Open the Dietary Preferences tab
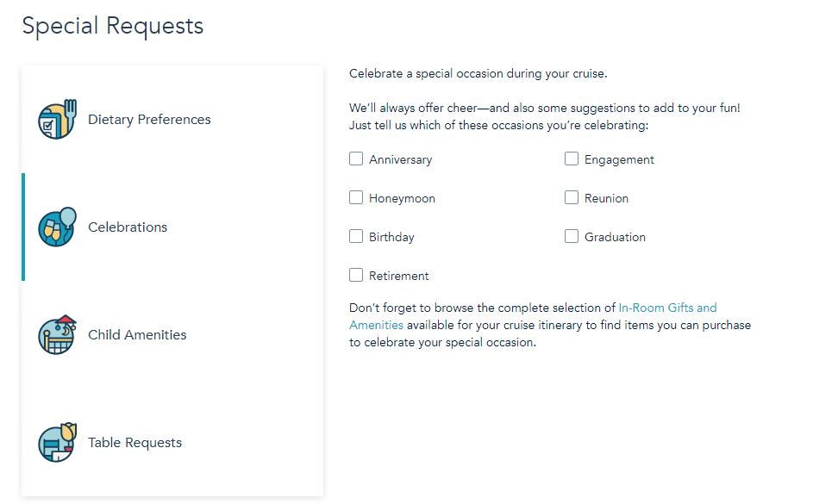Screen dimensions: 813x504 [149, 120]
